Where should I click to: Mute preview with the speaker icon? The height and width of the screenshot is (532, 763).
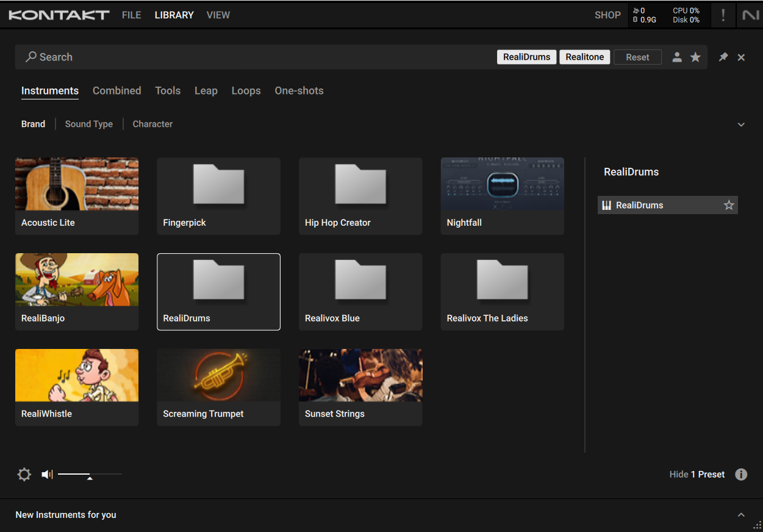[x=47, y=474]
